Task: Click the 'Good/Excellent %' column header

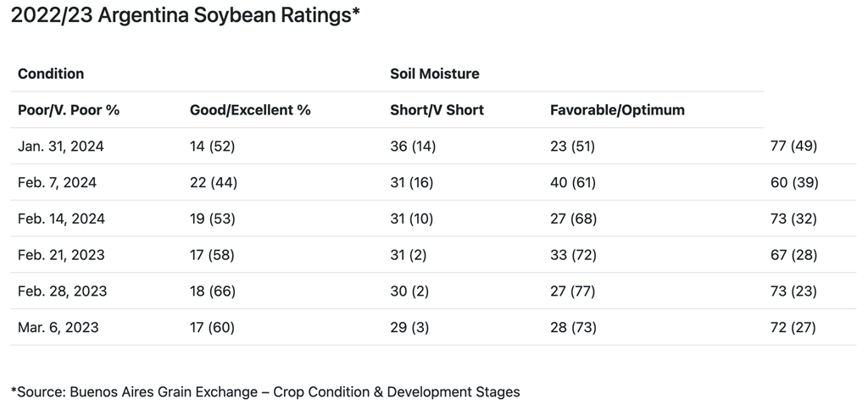Action: [x=250, y=110]
